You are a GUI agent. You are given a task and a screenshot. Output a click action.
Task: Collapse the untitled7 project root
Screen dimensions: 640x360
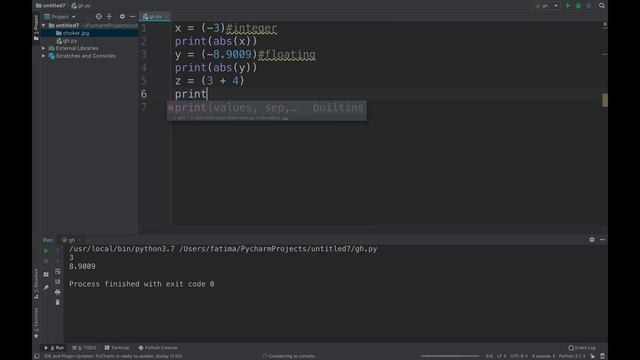[x=44, y=25]
